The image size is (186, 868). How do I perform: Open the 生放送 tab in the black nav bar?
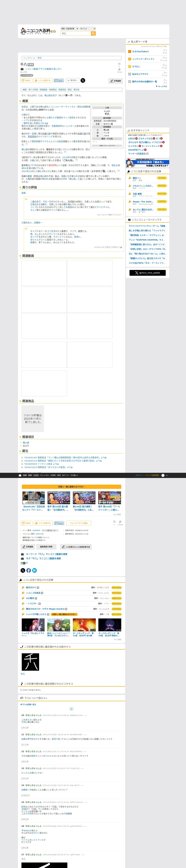pos(36,475)
